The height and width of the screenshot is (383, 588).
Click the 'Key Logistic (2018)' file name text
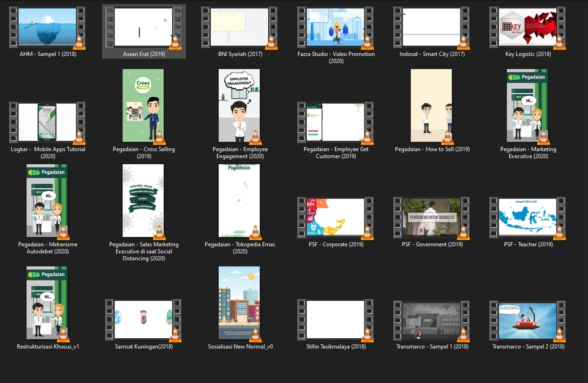tap(528, 54)
